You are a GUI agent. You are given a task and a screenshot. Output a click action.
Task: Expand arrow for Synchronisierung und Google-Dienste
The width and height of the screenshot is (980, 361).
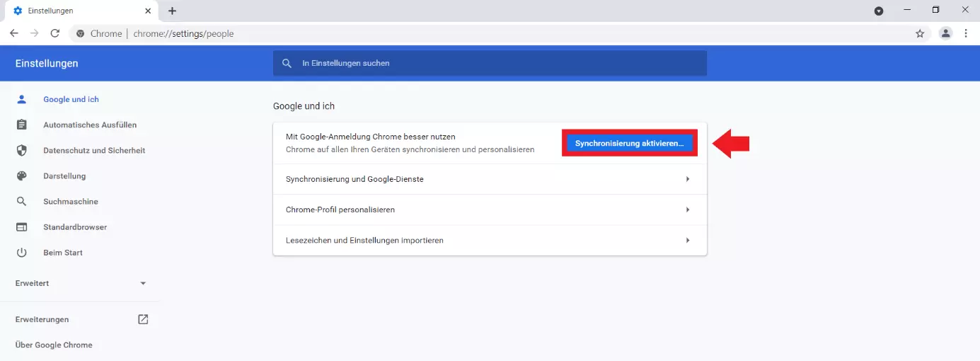coord(687,179)
